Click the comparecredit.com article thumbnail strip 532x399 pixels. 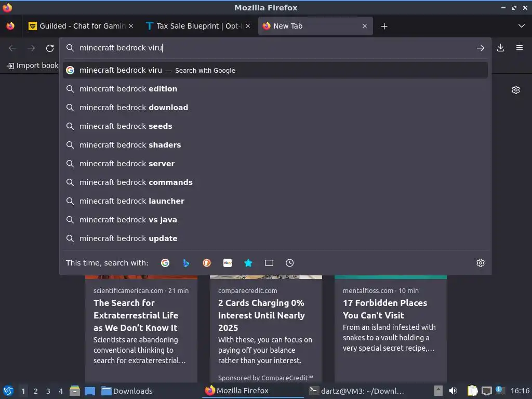coord(265,277)
